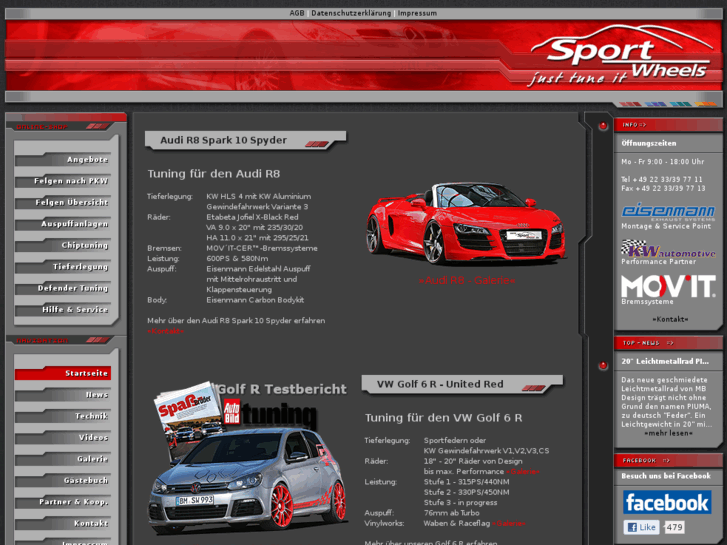Click the Tuning für den Audi R8 subtitle
The width and height of the screenshot is (727, 545).
click(214, 174)
